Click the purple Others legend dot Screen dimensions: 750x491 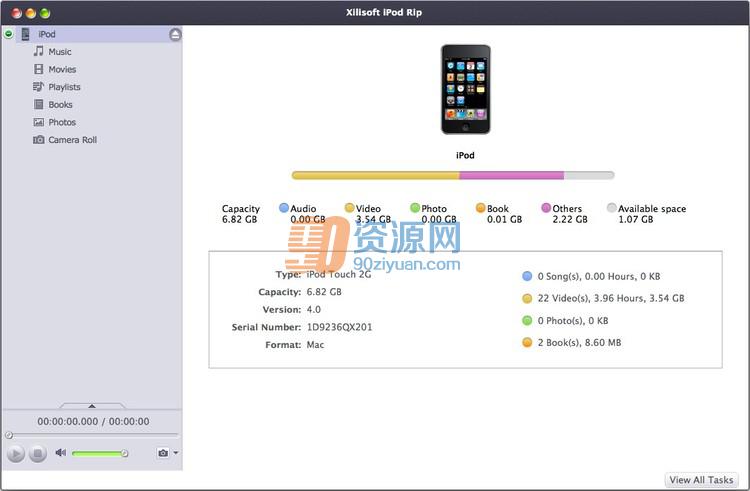546,207
